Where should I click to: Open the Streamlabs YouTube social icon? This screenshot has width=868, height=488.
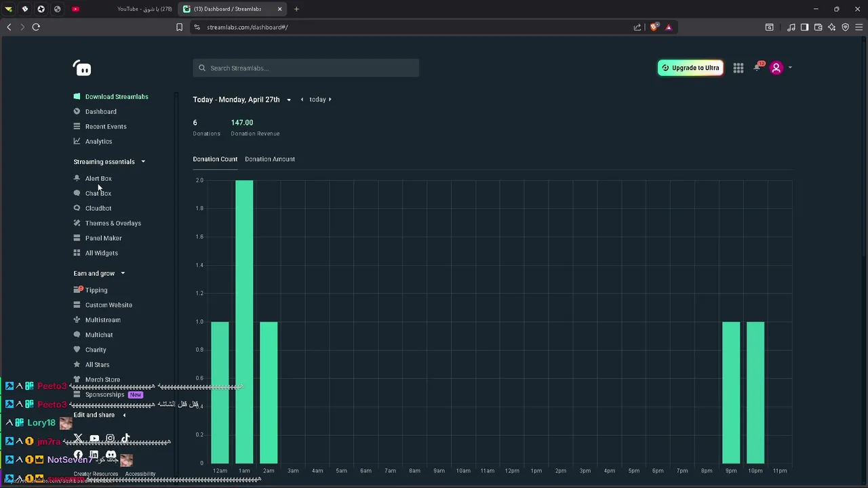(94, 439)
